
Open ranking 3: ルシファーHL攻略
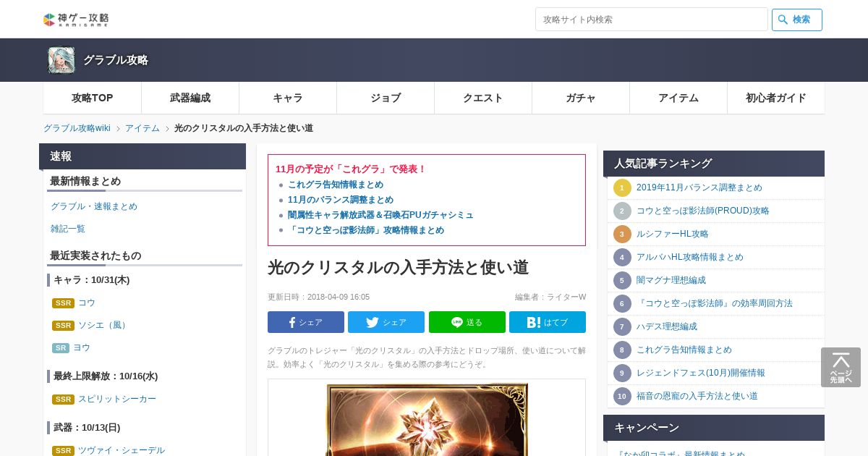point(673,234)
